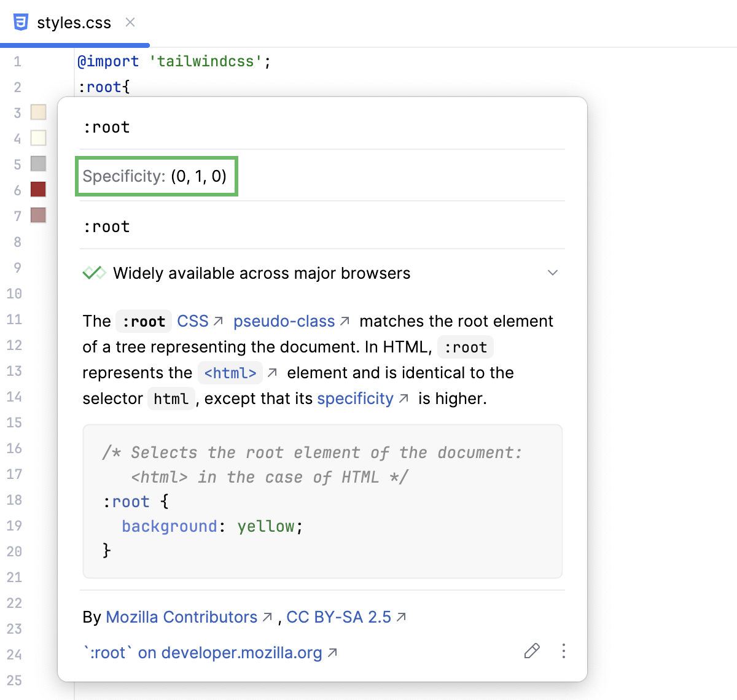The height and width of the screenshot is (700, 737).
Task: Click the external link arrow next to CSS
Action: tap(219, 319)
